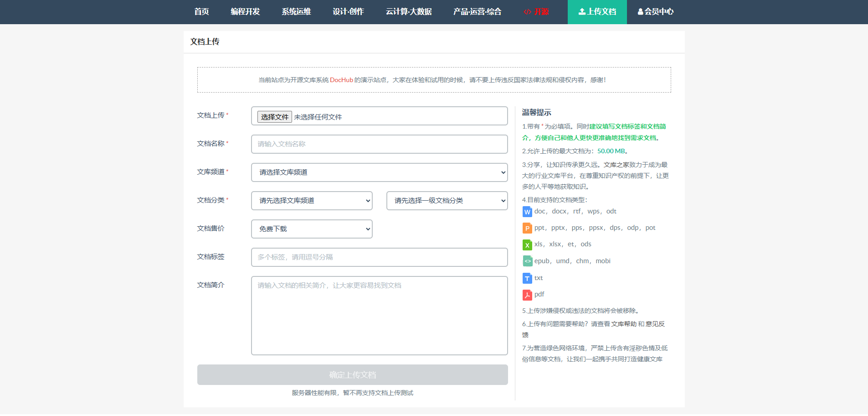
Task: Open the first-level 文档分类 dropdown
Action: point(312,201)
